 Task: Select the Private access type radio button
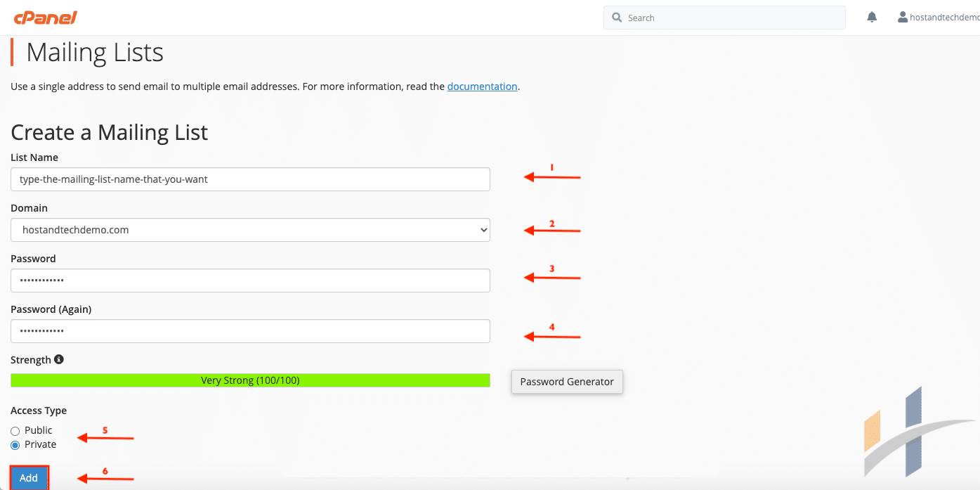pyautogui.click(x=15, y=444)
